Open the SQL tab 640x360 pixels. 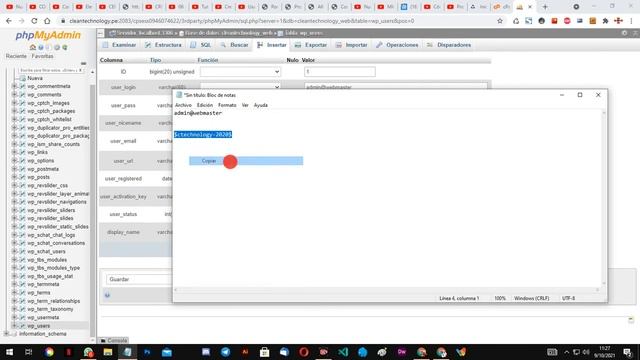click(x=201, y=45)
